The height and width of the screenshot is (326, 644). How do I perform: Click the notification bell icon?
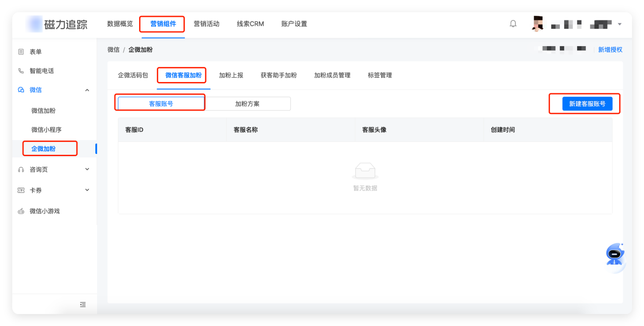pos(513,24)
